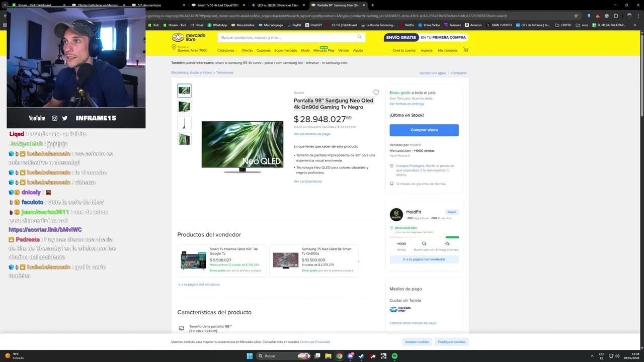
Task: Click the HoldFit seller logo
Action: 396,215
